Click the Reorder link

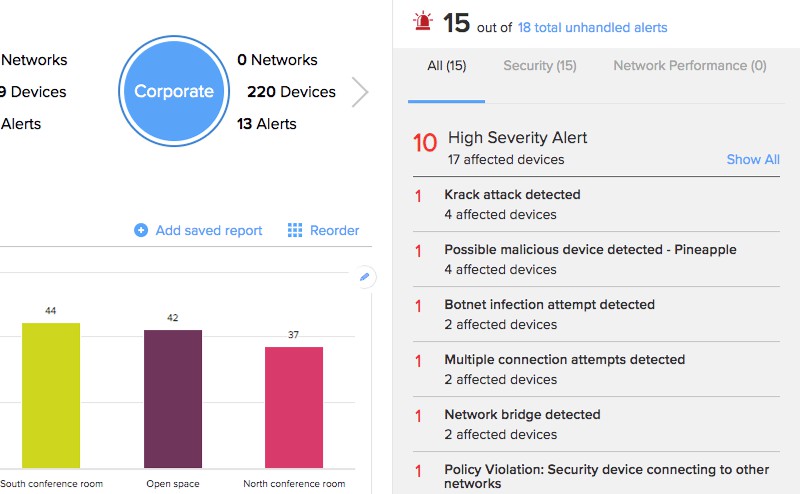(x=334, y=230)
